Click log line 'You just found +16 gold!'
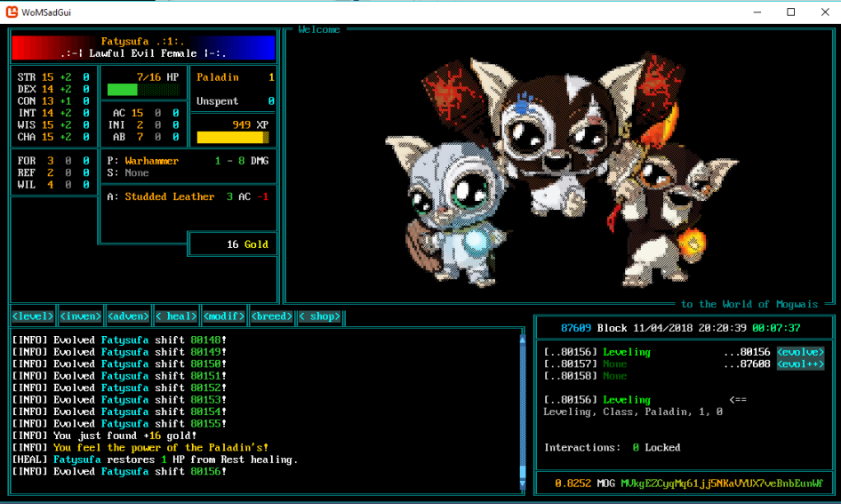This screenshot has height=504, width=841. click(x=104, y=436)
